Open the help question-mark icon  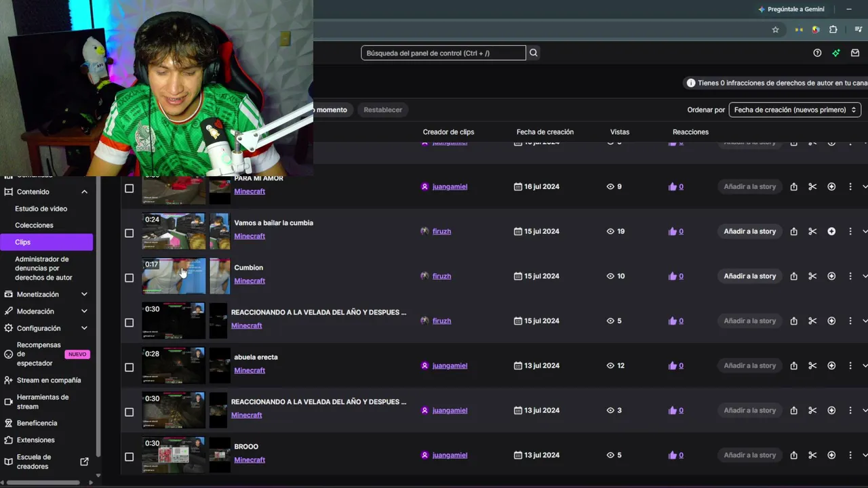tap(817, 53)
